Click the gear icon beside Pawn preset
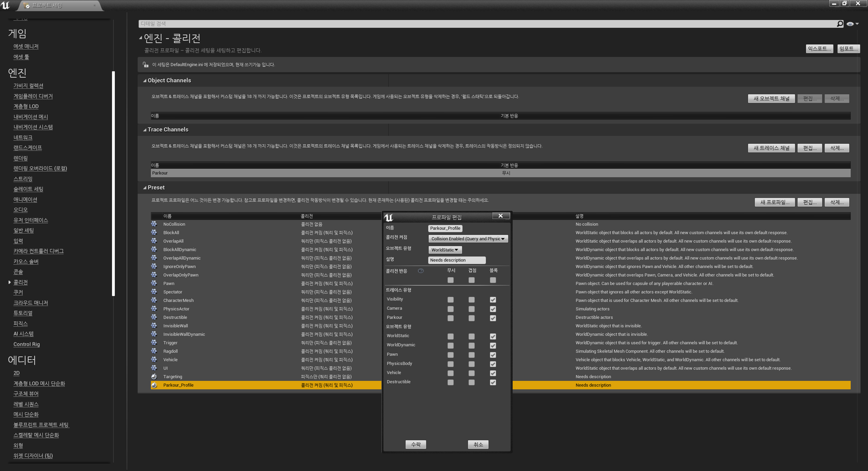The height and width of the screenshot is (471, 868). point(154,283)
